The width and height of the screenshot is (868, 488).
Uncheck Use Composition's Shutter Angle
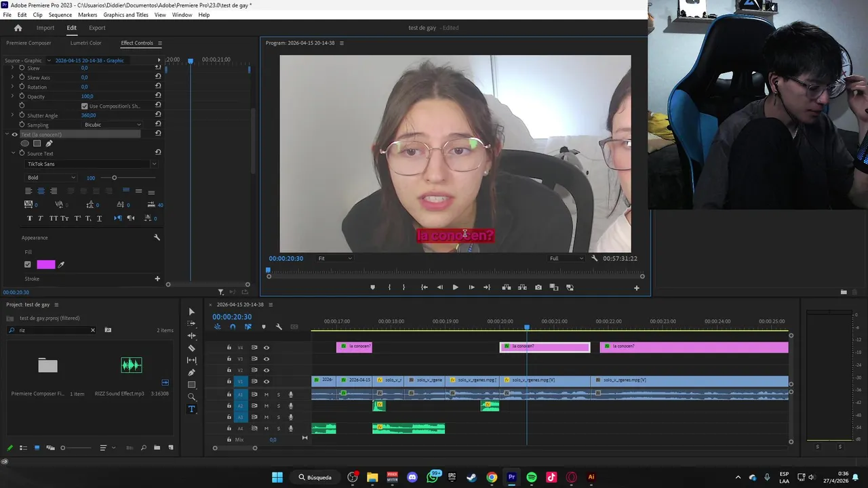coord(84,106)
